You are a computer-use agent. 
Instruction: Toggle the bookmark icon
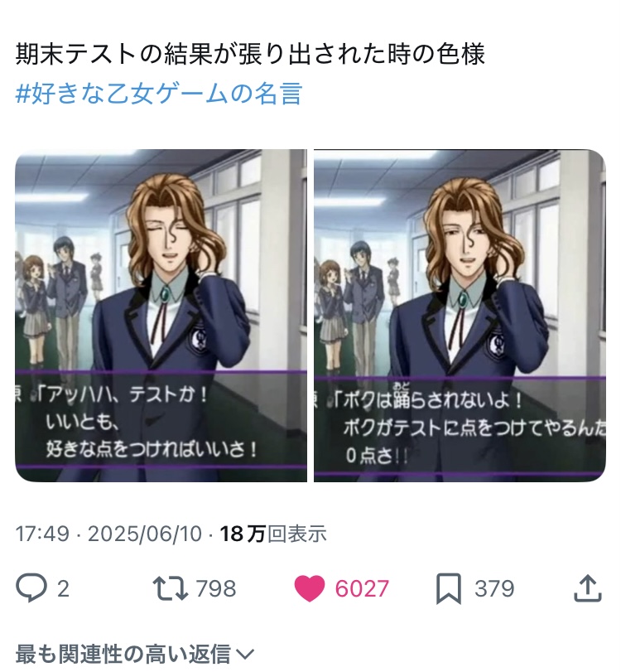click(x=449, y=588)
